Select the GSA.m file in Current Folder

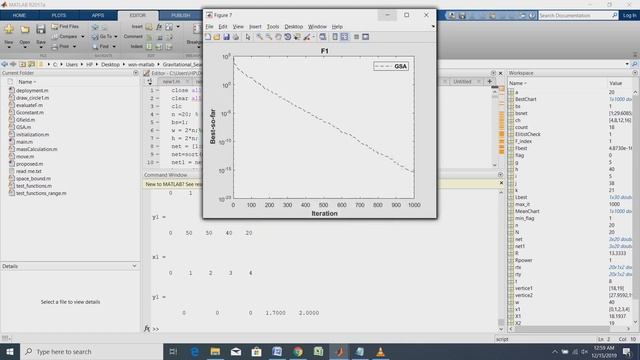pyautogui.click(x=24, y=127)
